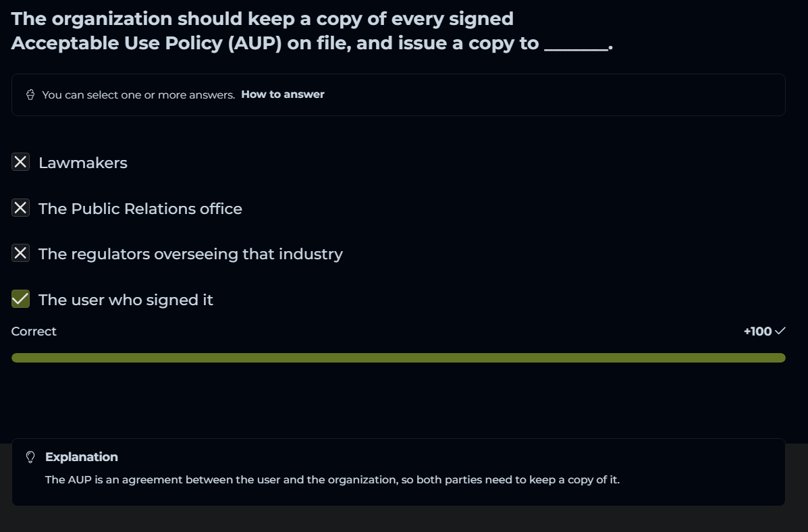Click the "Correct" result label
The height and width of the screenshot is (532, 808).
point(34,331)
